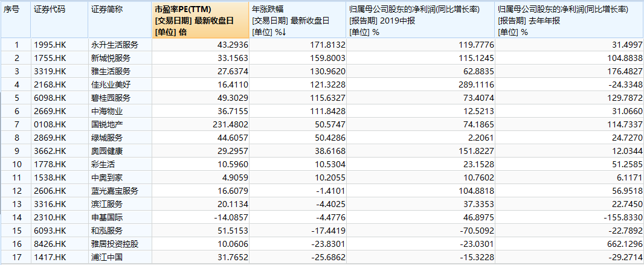The height and width of the screenshot is (265, 644).
Task: Click the name 中奥到家
Action: [107, 177]
